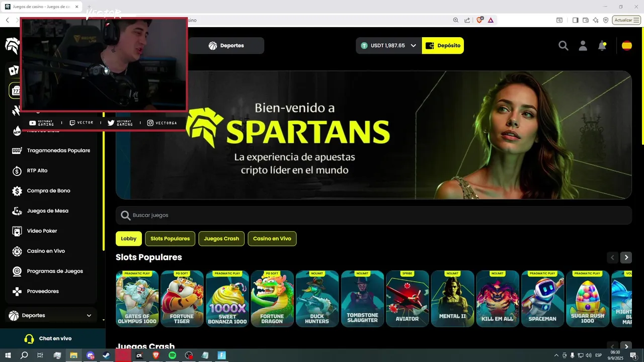
Task: Click the yellow Depósito button
Action: (443, 45)
